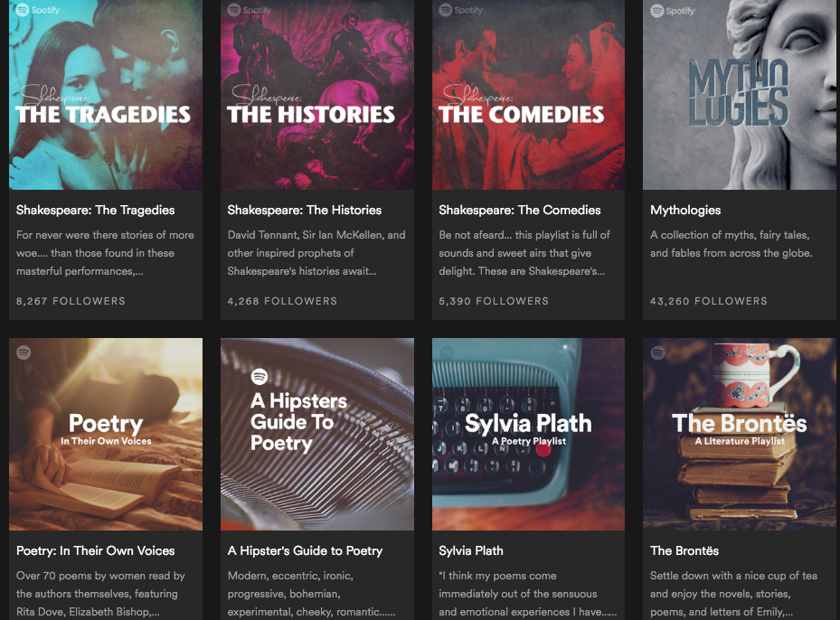Click the Spotify logo on the Poetry cover
This screenshot has height=620, width=840.
coord(24,352)
